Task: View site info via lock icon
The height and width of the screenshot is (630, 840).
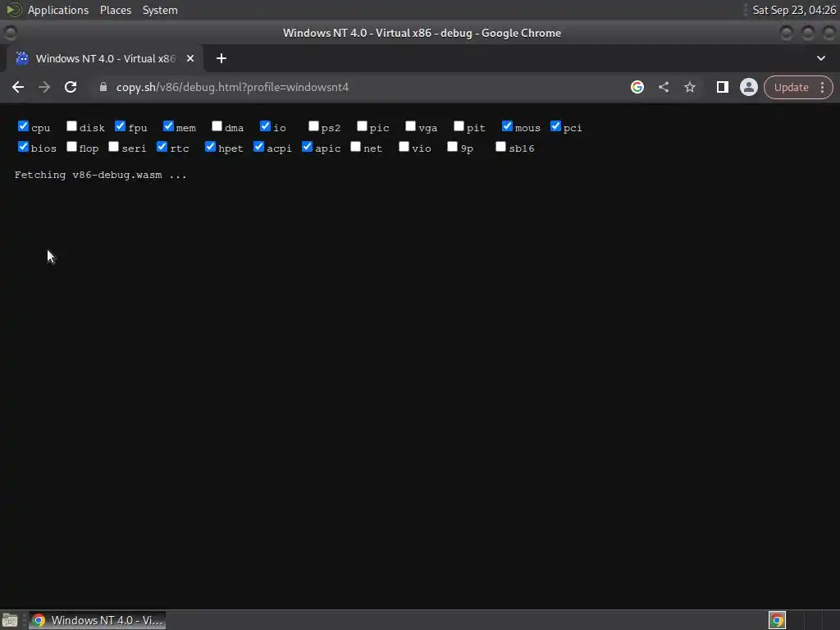Action: pos(103,87)
